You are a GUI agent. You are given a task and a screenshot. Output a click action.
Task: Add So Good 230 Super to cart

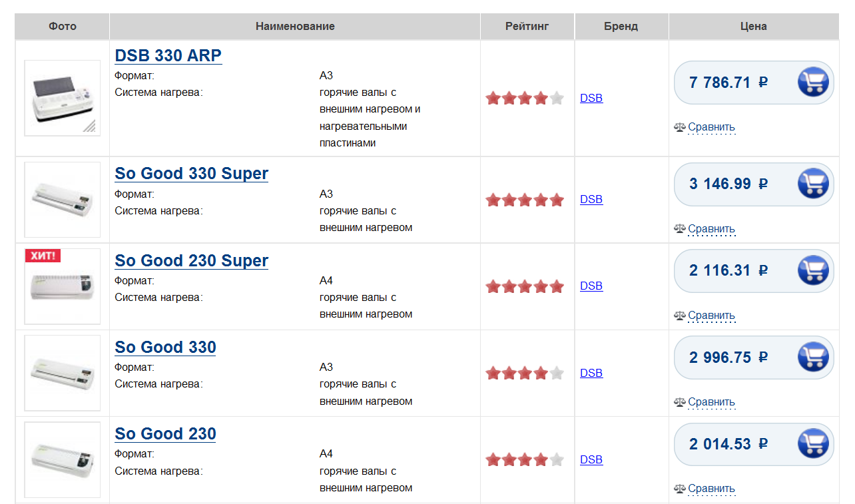[813, 270]
